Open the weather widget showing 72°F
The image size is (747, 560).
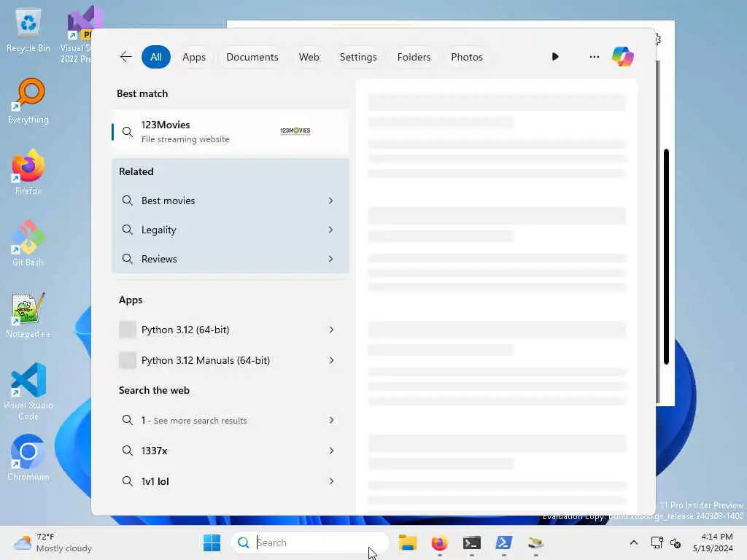[x=53, y=542]
